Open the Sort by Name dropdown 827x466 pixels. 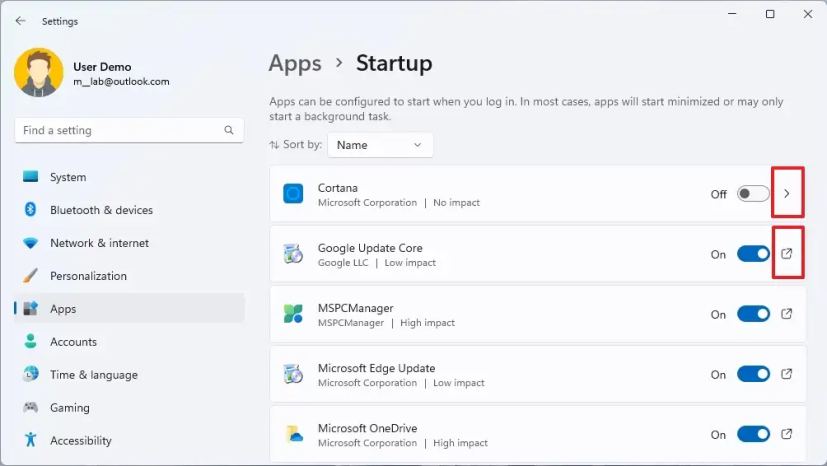(x=380, y=145)
